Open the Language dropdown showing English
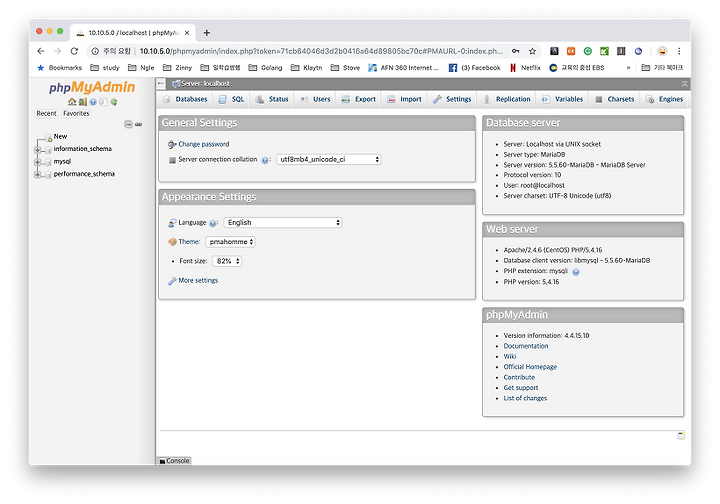This screenshot has width=720, height=504. point(283,223)
